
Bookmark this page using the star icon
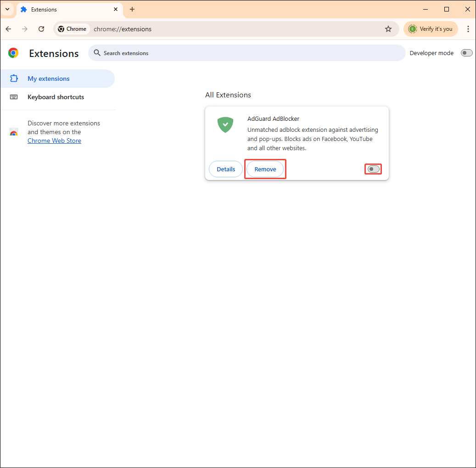[x=388, y=28]
